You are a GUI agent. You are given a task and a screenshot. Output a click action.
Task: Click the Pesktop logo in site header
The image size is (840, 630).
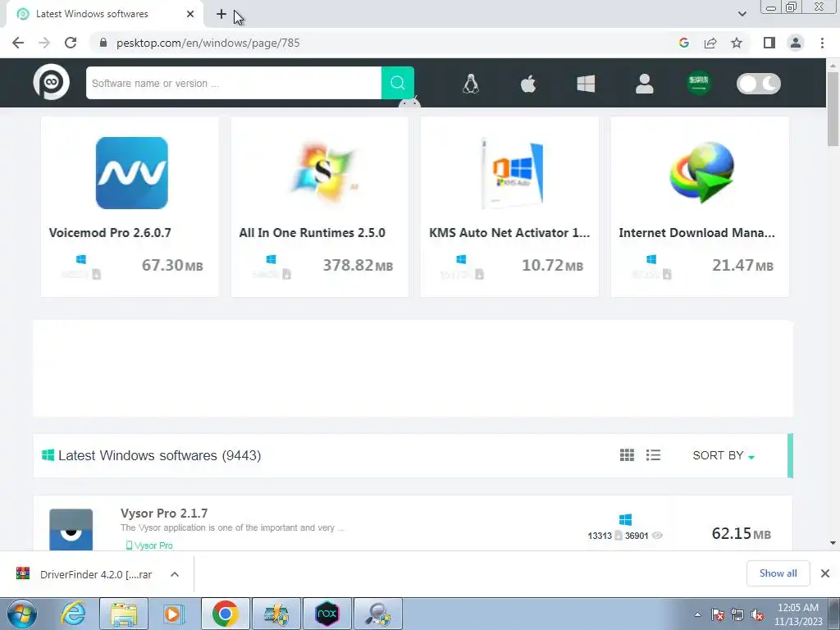(52, 82)
